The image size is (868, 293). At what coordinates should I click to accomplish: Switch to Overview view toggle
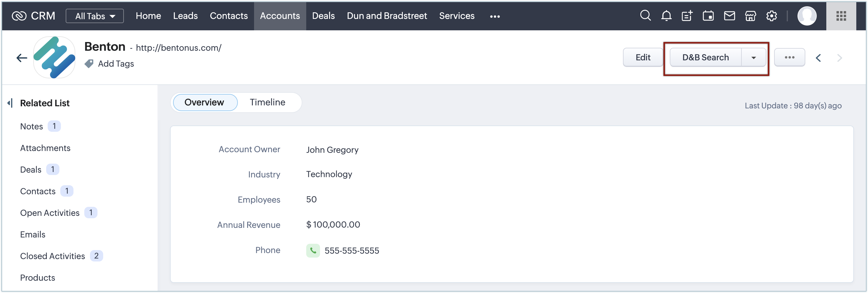click(204, 102)
